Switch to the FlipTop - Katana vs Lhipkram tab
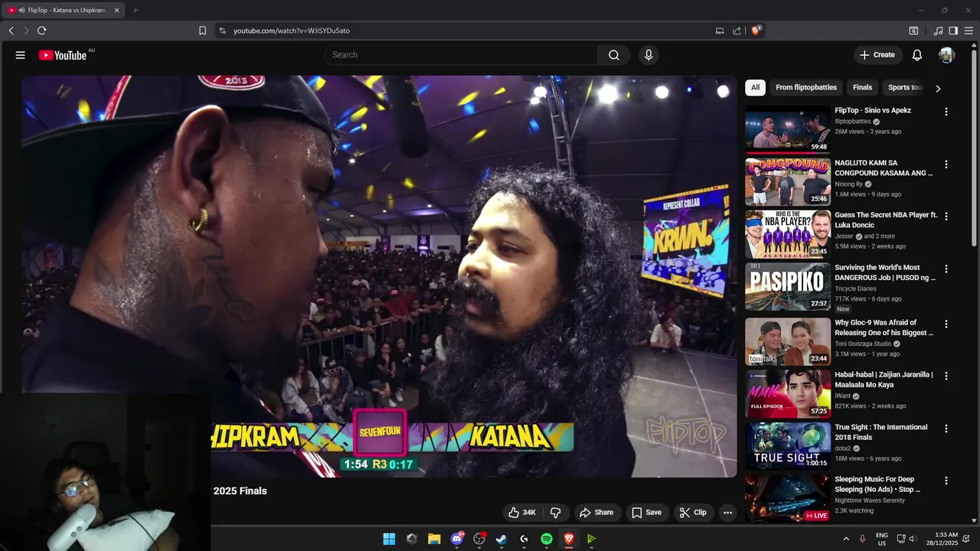 tap(64, 10)
